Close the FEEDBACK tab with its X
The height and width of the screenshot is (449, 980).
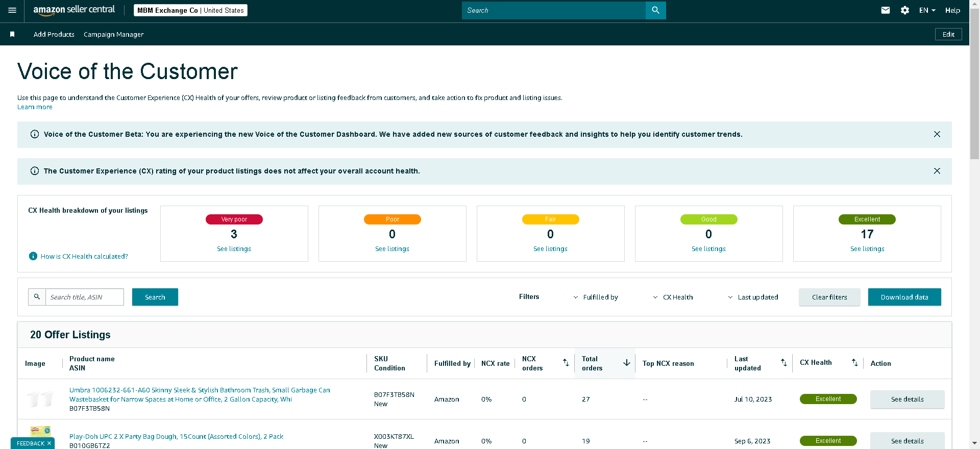click(49, 443)
